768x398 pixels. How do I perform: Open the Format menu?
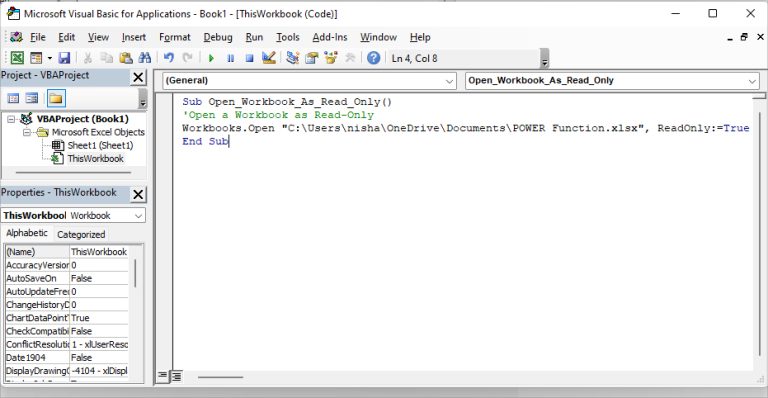coord(175,37)
